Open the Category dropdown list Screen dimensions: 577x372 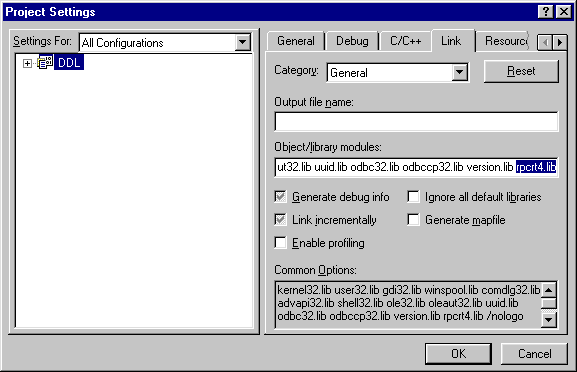point(460,72)
